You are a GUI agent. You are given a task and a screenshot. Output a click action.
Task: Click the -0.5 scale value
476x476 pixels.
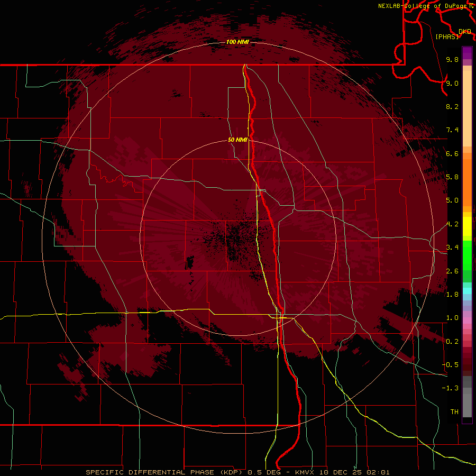[x=450, y=365]
